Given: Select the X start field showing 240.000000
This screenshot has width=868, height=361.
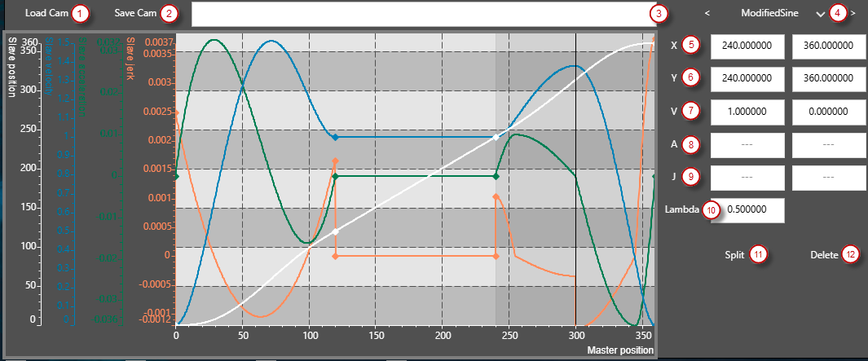Looking at the screenshot, I should 747,46.
